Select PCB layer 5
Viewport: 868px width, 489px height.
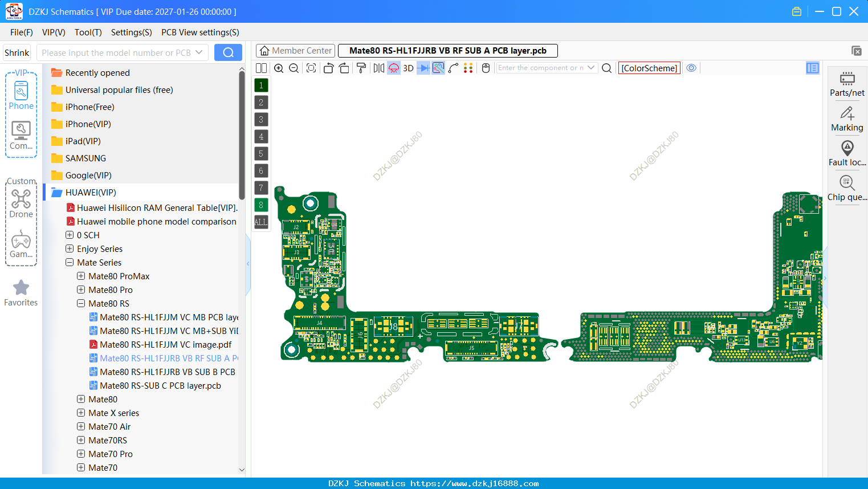pos(261,154)
